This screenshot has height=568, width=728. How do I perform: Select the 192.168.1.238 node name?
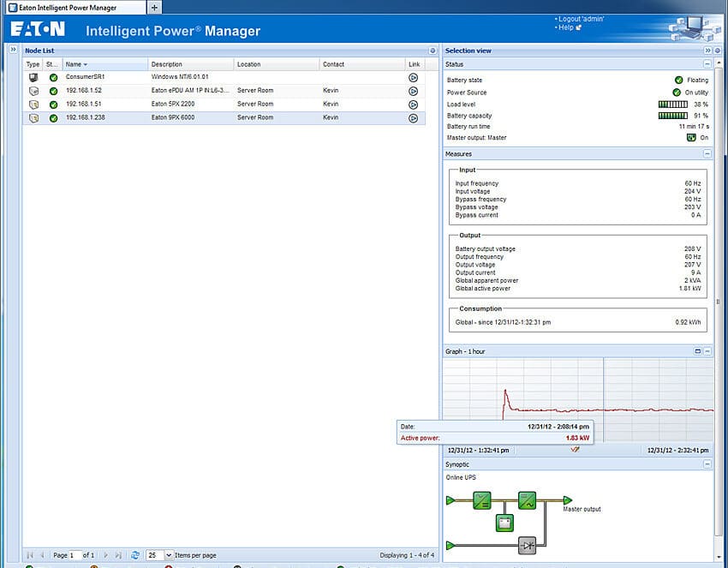tap(86, 117)
